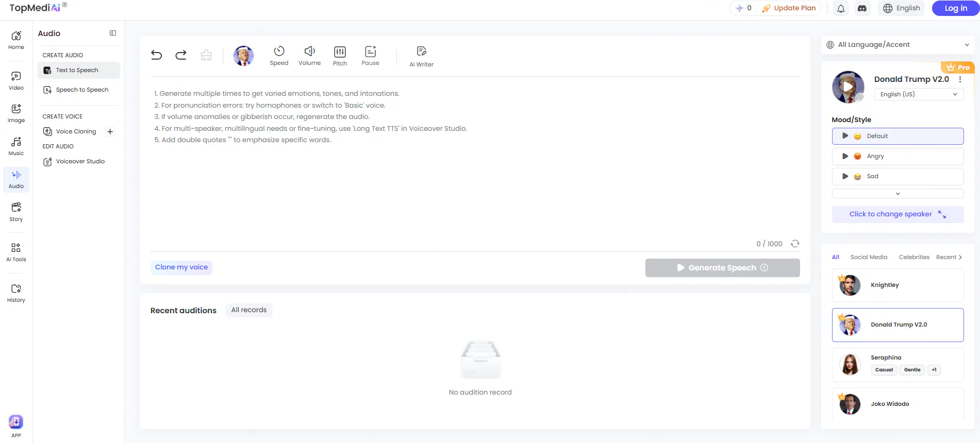Screen dimensions: 980x443
Task: Open the English (US) language dropdown
Action: pyautogui.click(x=919, y=94)
